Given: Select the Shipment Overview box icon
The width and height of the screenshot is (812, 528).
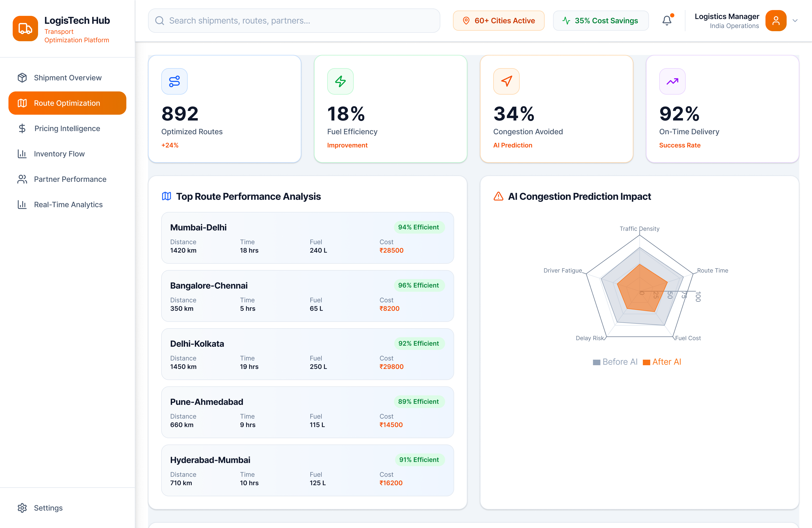Looking at the screenshot, I should (22, 77).
